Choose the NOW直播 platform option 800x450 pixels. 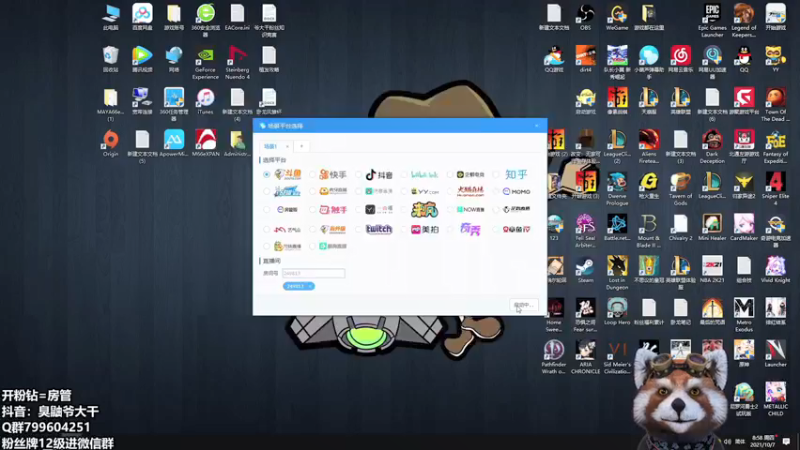[450, 210]
